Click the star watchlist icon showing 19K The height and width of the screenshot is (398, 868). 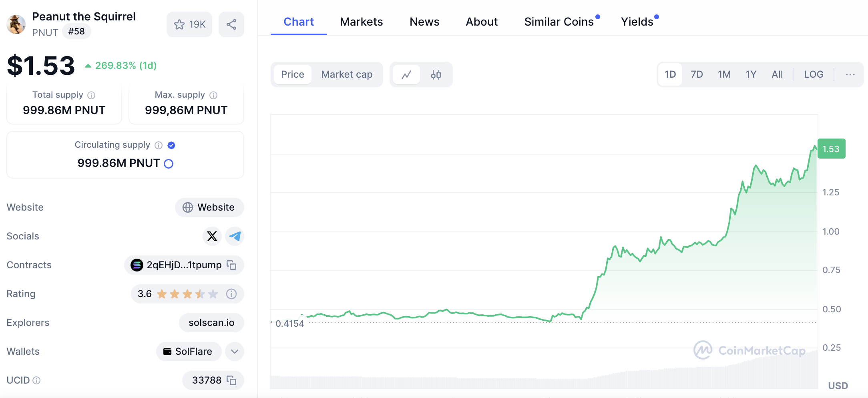point(189,24)
